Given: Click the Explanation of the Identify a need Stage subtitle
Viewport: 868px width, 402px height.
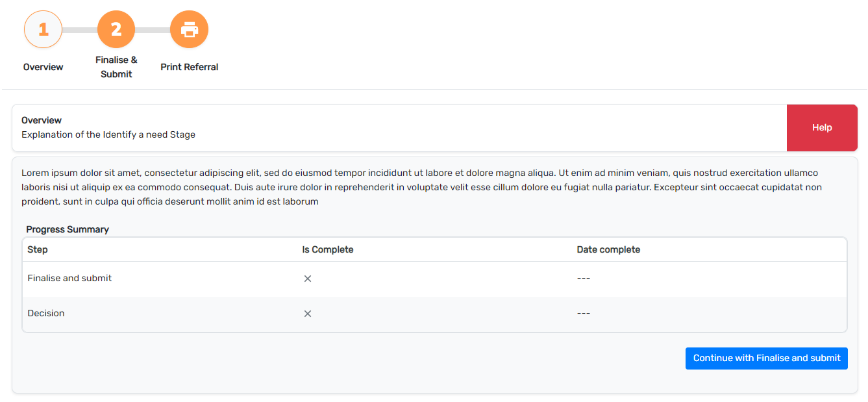Looking at the screenshot, I should (108, 134).
